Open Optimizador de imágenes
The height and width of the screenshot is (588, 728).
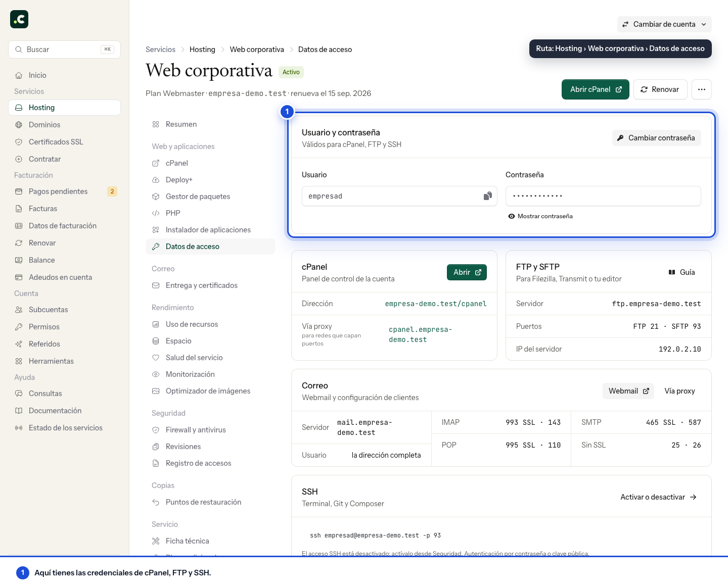click(x=210, y=391)
